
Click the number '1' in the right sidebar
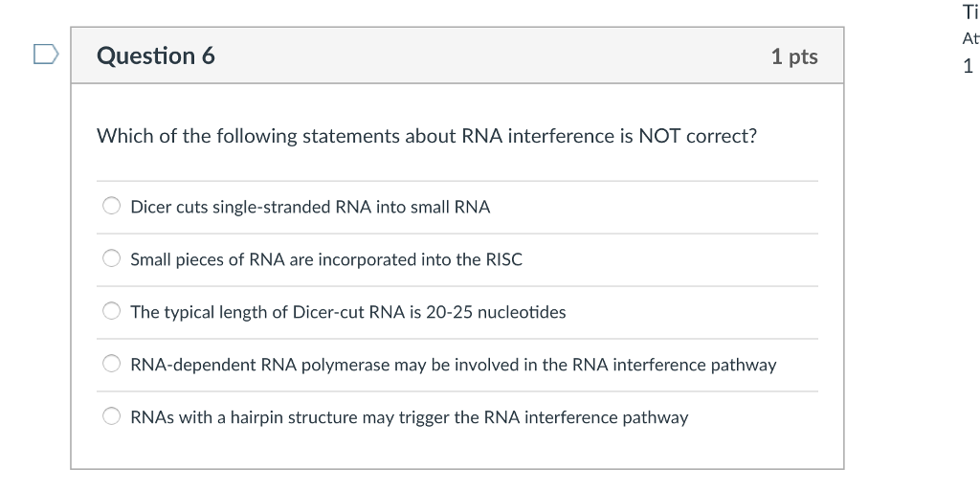[968, 66]
